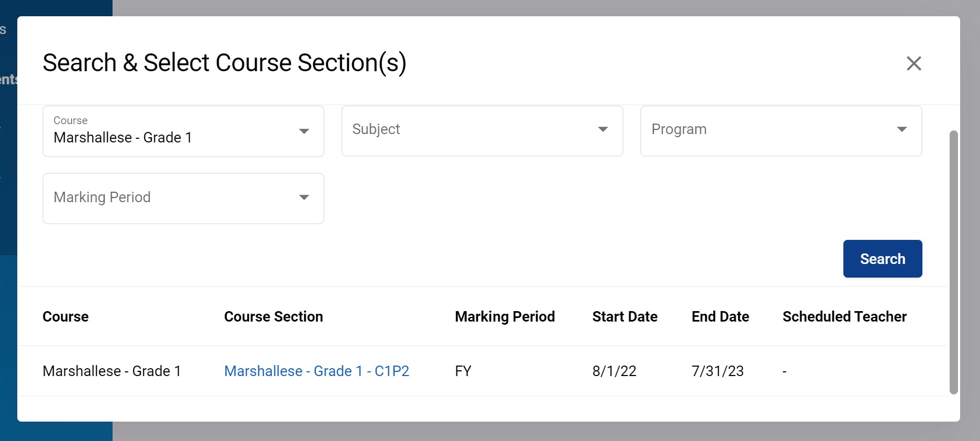980x441 pixels.
Task: Select the Marshallese - Grade 1 row course cell
Action: [x=112, y=371]
